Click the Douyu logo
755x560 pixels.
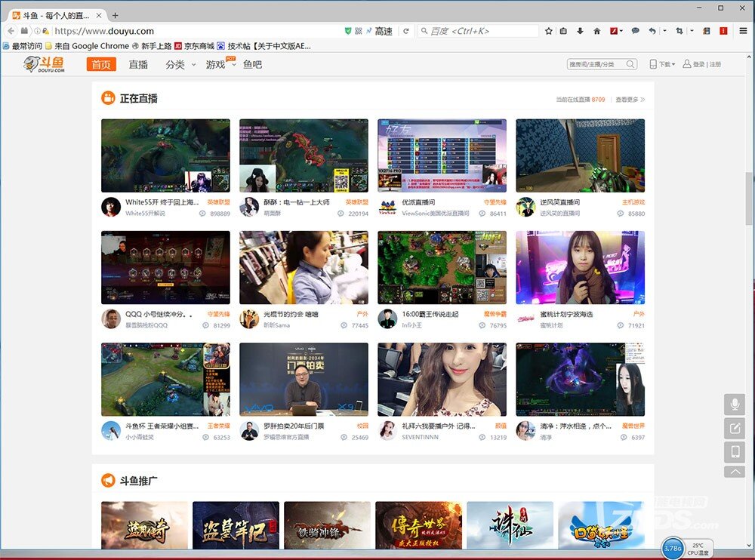[45, 64]
